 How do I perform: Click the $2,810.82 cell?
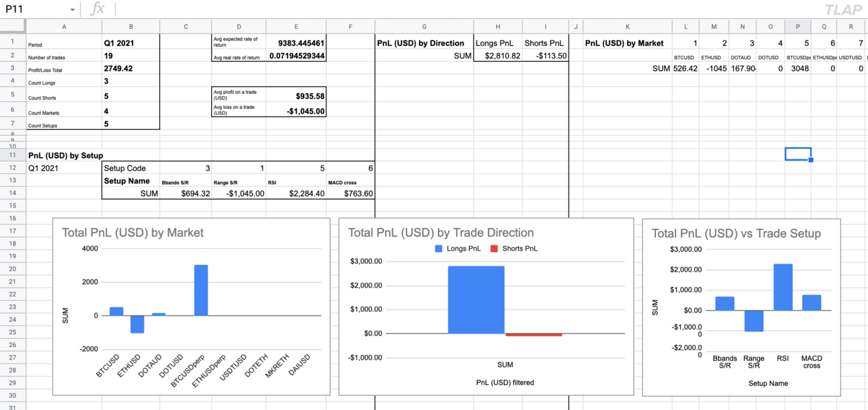tap(498, 56)
